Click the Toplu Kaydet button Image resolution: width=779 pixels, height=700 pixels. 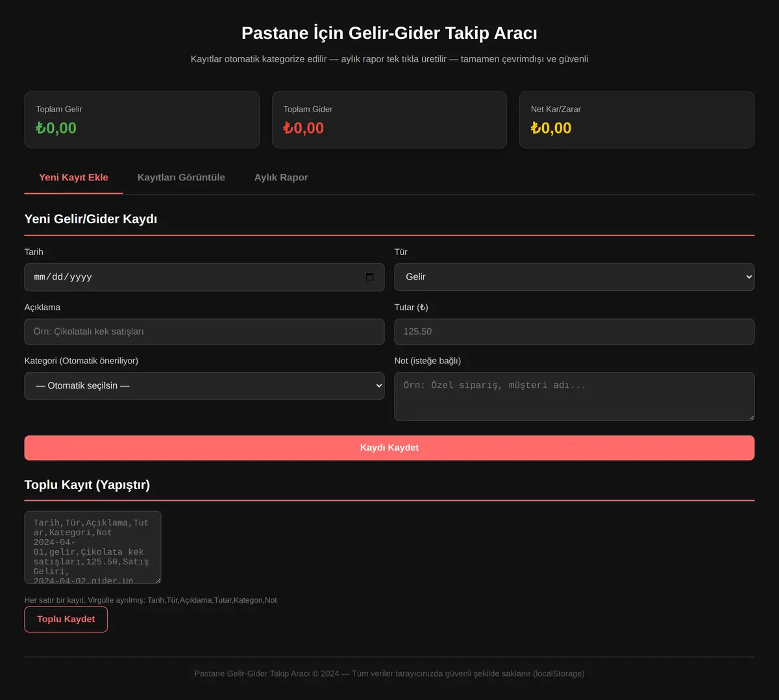pyautogui.click(x=66, y=619)
